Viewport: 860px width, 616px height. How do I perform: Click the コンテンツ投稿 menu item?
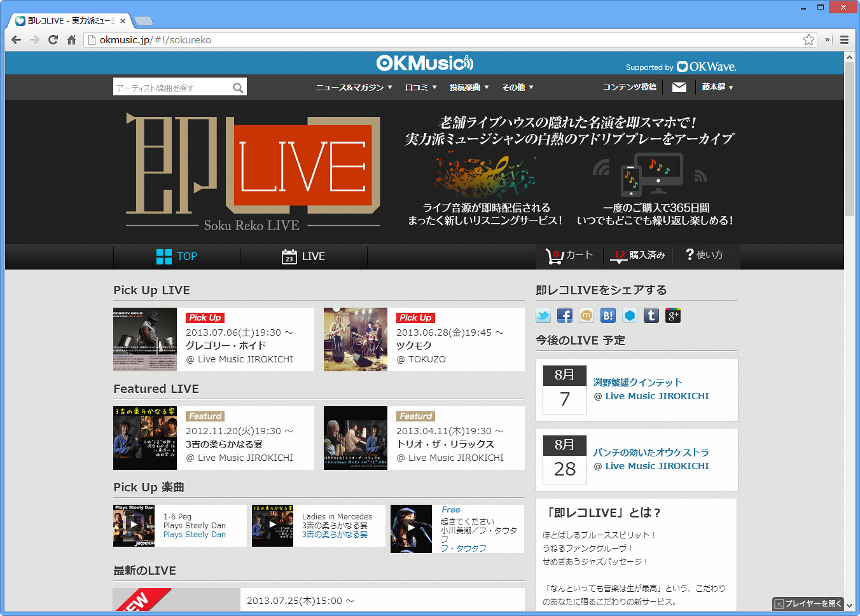coord(629,87)
